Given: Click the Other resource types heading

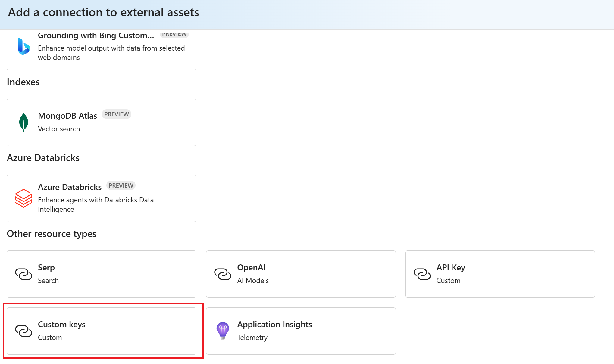Looking at the screenshot, I should (x=52, y=233).
